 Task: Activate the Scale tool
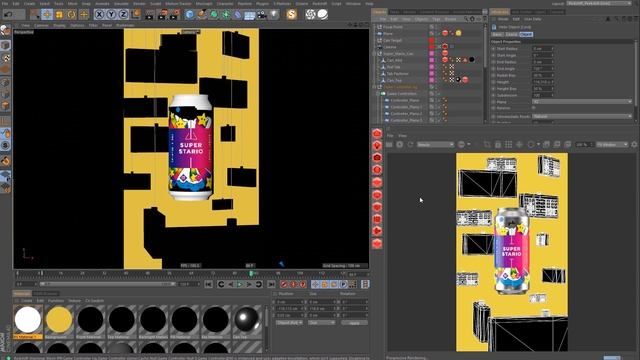[x=59, y=15]
